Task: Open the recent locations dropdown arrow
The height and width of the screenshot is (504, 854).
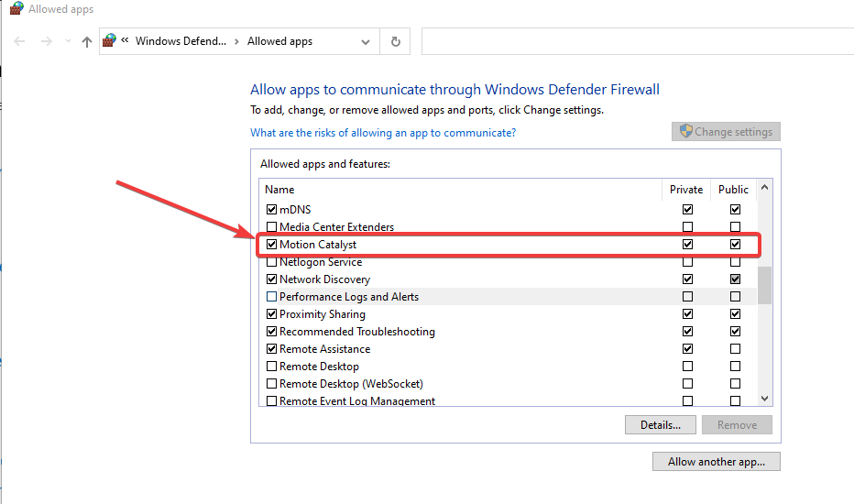Action: click(68, 41)
